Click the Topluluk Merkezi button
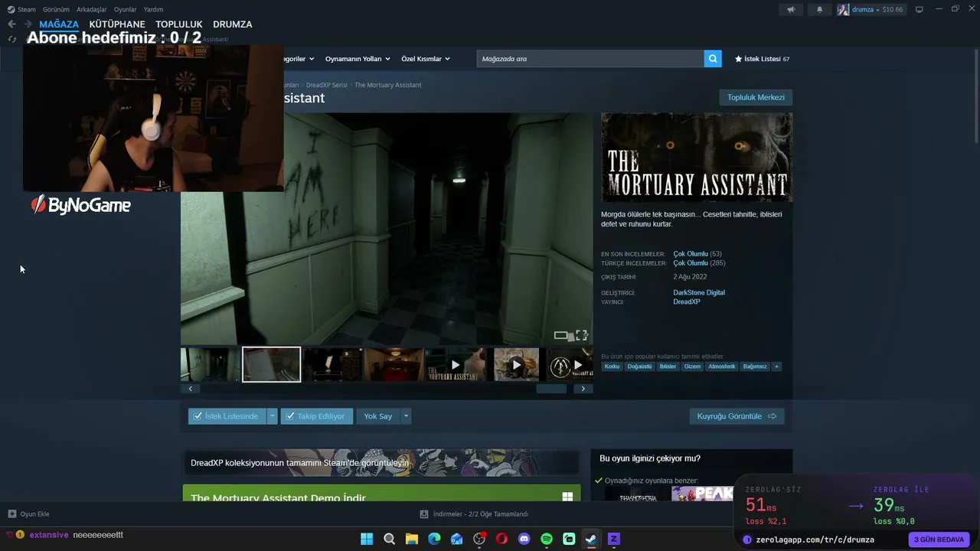980x551 pixels. (x=756, y=97)
